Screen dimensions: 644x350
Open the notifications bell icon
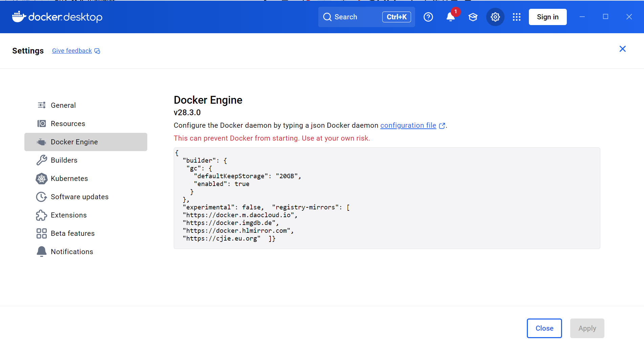click(451, 17)
